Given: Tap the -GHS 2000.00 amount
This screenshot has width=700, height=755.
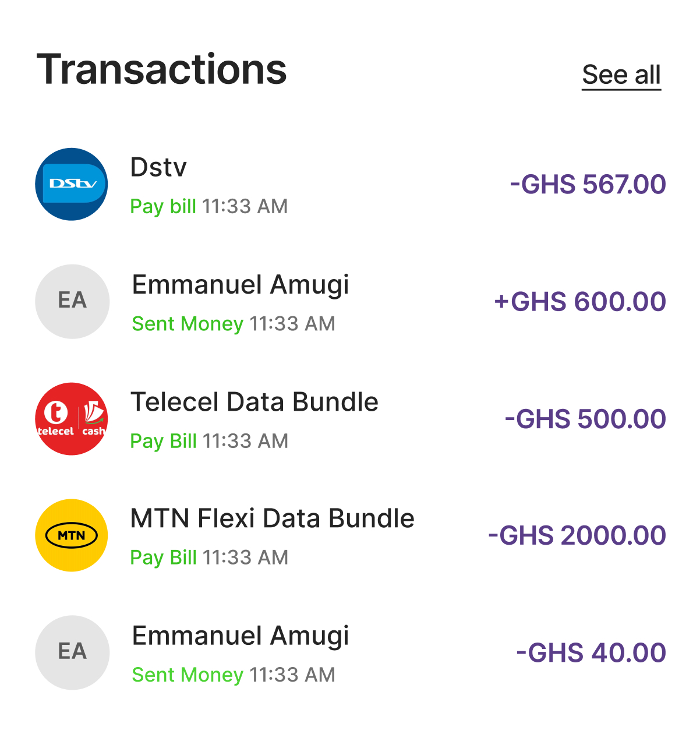Looking at the screenshot, I should coord(577,536).
